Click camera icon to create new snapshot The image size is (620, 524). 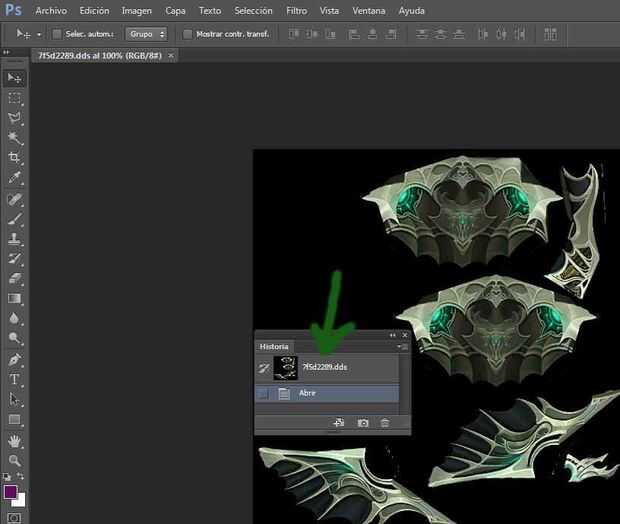coord(363,423)
